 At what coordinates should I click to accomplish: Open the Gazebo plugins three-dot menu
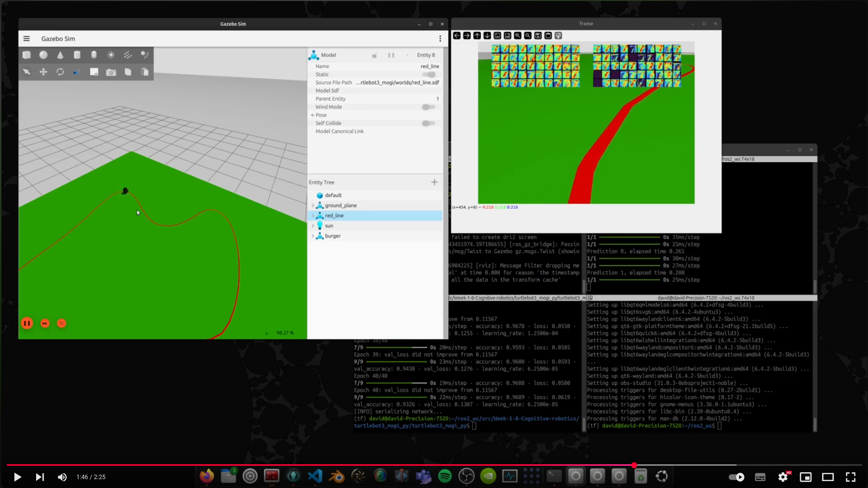[440, 39]
